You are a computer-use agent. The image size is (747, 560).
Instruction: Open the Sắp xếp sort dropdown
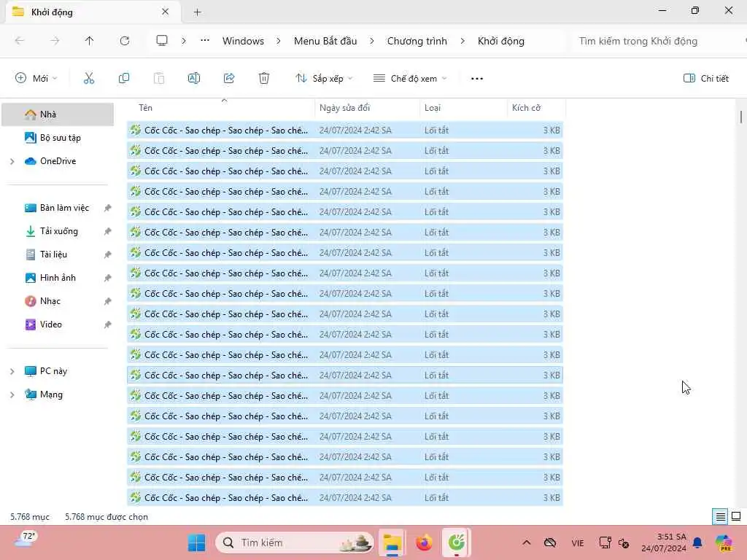324,79
